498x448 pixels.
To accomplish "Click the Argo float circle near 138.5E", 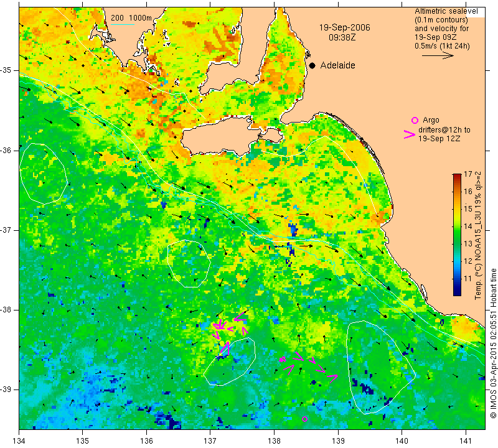I will (x=304, y=419).
